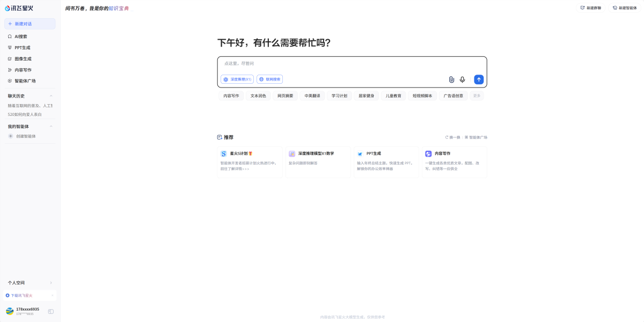The width and height of the screenshot is (644, 322).
Task: Click the 推荐 section icon
Action: [219, 137]
